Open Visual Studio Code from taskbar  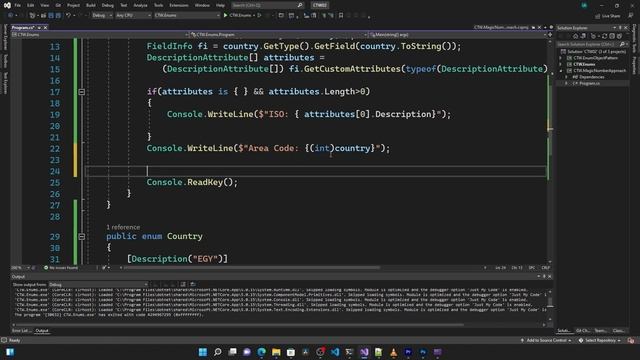pos(335,352)
